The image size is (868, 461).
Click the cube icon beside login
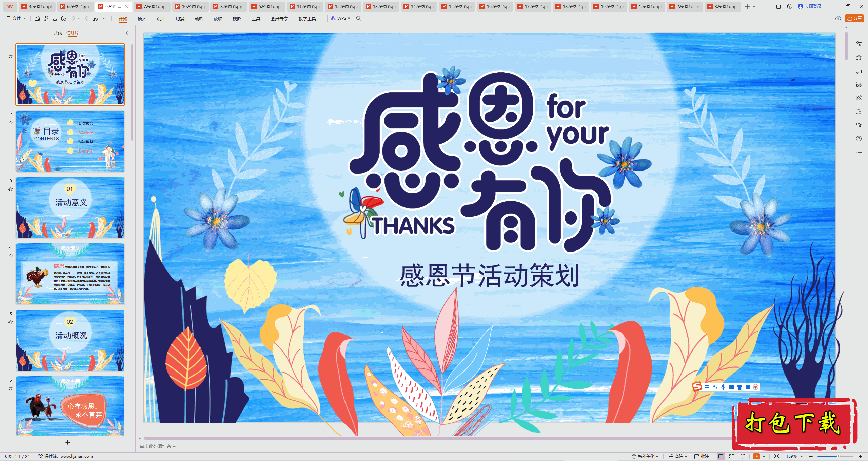click(x=790, y=6)
